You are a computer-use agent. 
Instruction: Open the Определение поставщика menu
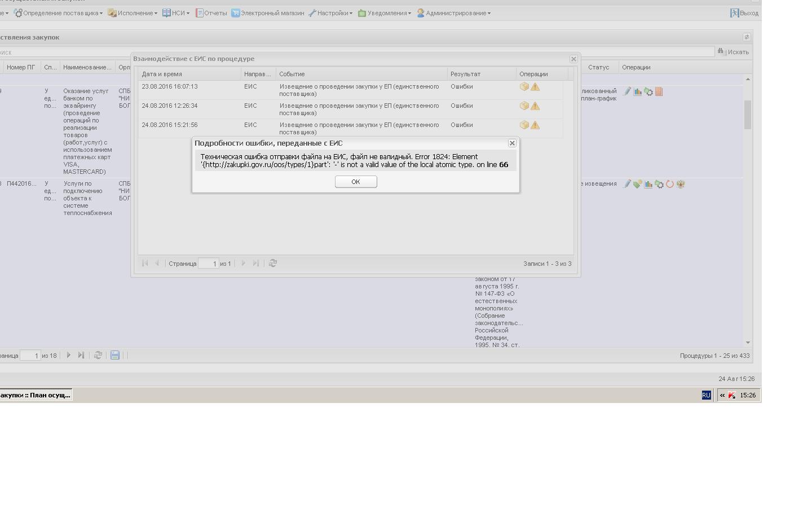pos(58,13)
